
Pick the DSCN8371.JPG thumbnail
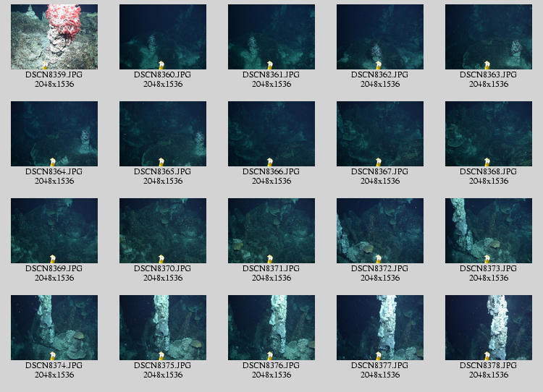[x=271, y=231]
